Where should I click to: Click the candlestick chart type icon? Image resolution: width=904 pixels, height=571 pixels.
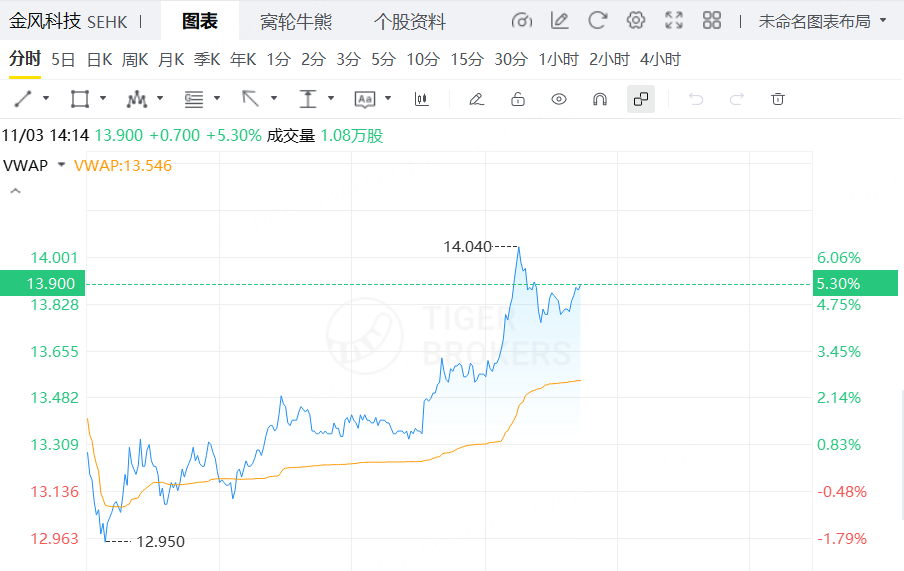click(421, 99)
